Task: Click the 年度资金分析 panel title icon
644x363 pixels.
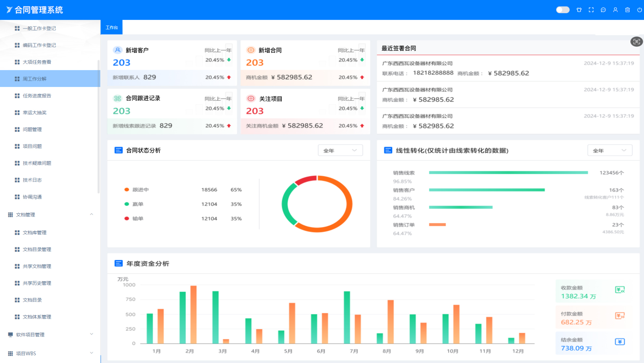Action: pos(118,263)
